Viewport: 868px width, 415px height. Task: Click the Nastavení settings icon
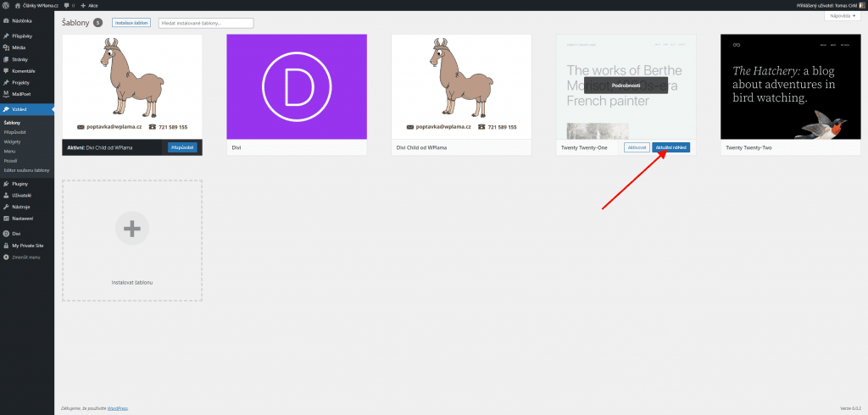pos(6,218)
